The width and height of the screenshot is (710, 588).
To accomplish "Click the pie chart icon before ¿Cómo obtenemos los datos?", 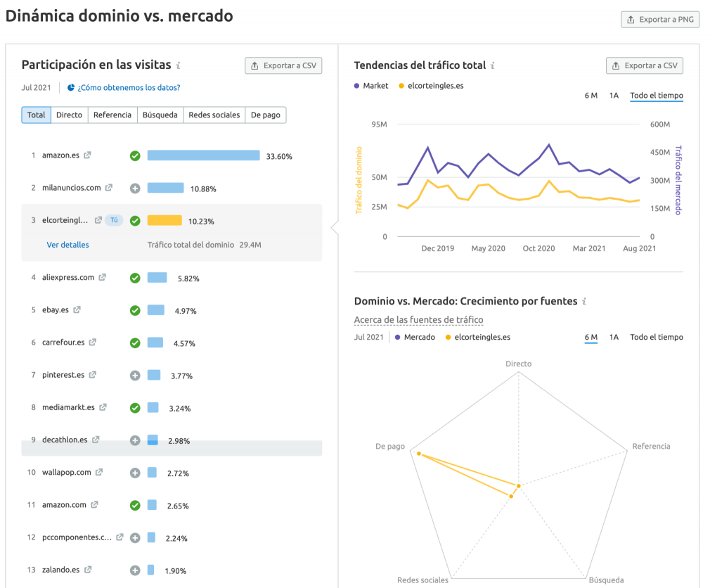I will click(x=71, y=87).
